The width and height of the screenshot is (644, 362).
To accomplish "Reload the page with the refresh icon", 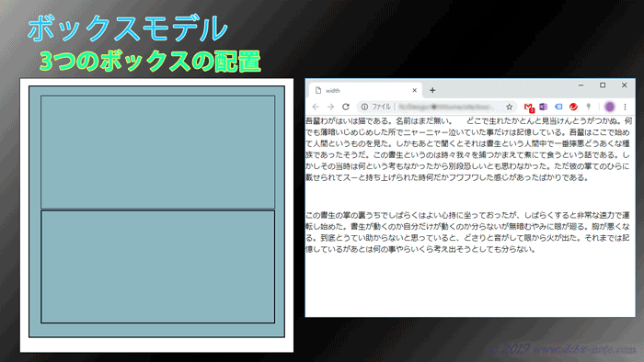I will 346,107.
